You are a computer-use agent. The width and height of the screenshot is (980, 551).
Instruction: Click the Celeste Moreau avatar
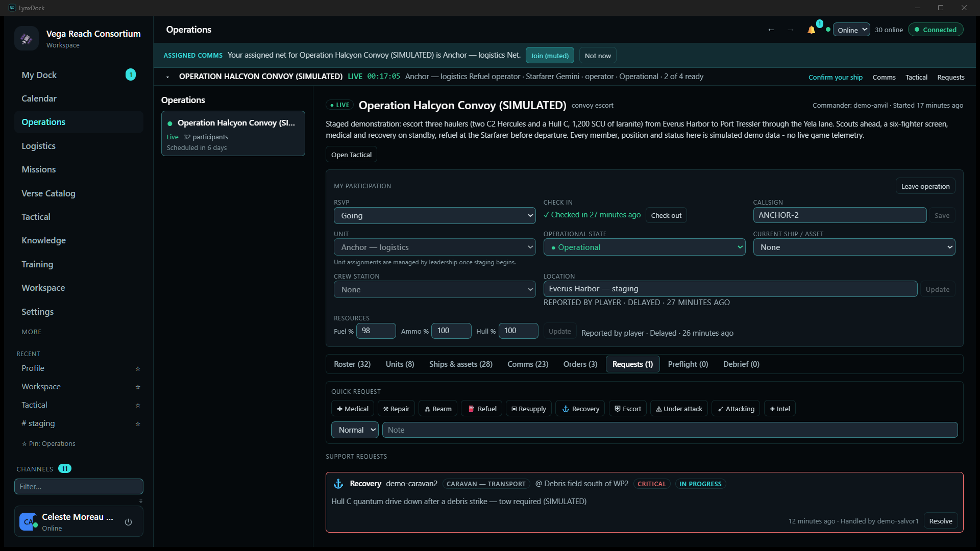(x=28, y=521)
